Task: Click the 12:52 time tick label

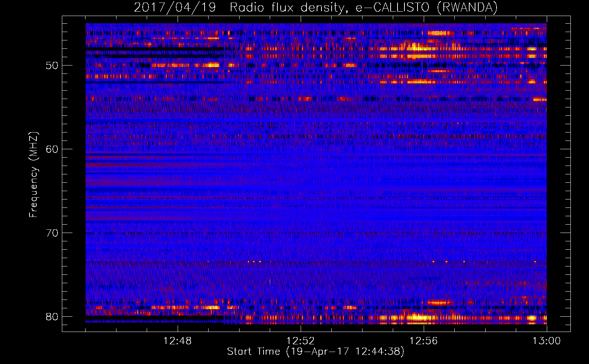Action: [x=301, y=341]
